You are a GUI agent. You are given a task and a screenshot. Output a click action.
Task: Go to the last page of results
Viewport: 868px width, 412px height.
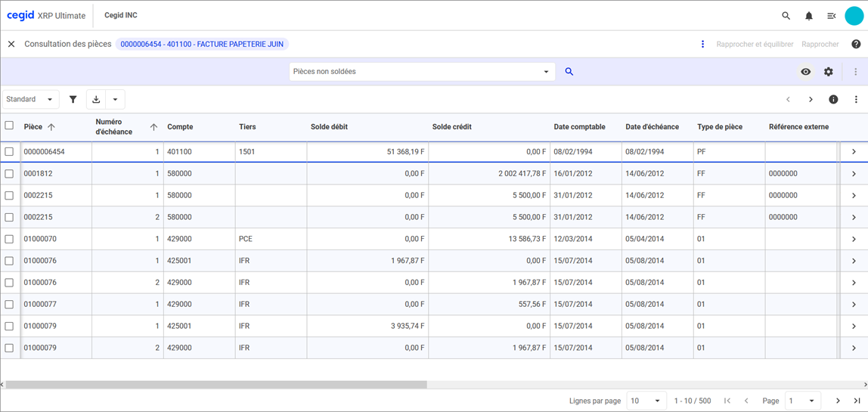(x=857, y=401)
